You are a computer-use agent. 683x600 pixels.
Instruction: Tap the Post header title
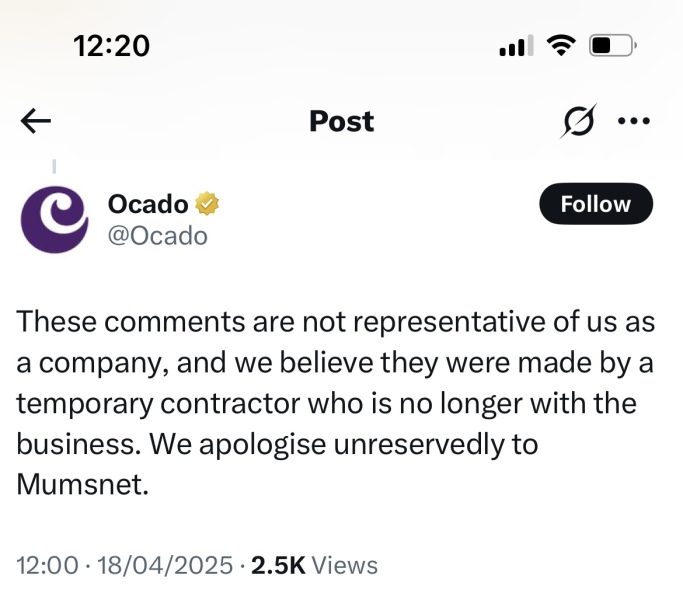point(341,122)
